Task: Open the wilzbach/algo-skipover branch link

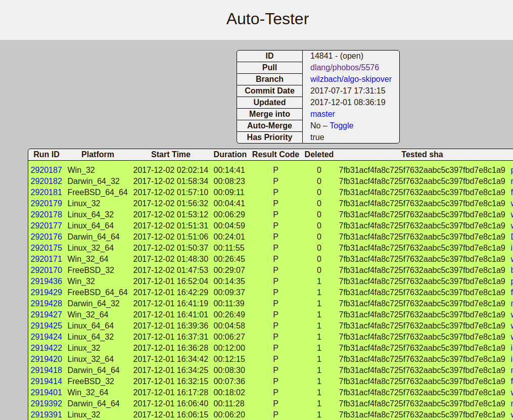Action: coord(351,79)
